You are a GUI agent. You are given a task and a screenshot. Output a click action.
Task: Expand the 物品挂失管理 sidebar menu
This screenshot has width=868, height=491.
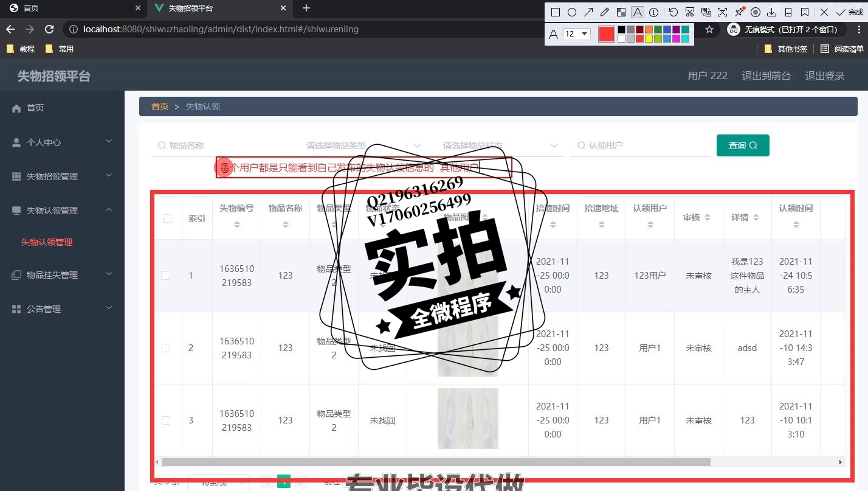coord(62,275)
